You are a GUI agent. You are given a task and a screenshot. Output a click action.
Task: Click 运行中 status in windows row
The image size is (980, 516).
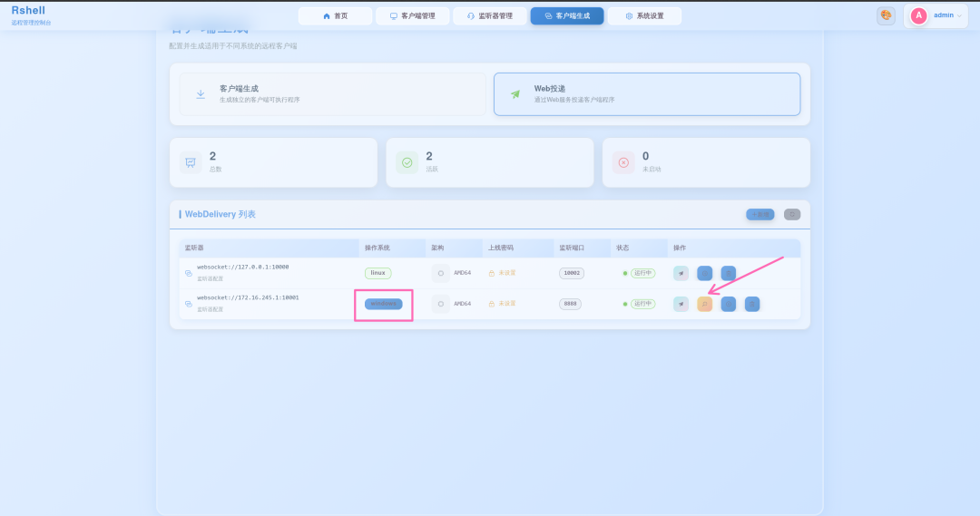click(x=642, y=304)
